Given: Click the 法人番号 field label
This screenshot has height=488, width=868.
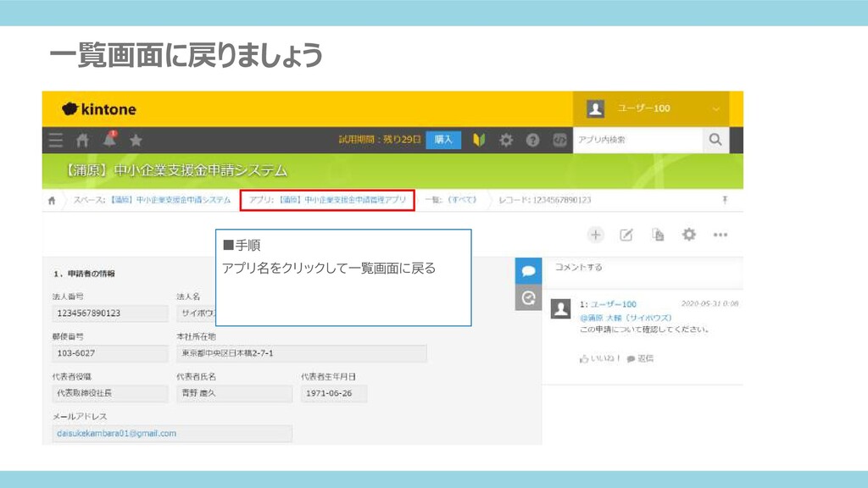Looking at the screenshot, I should click(x=68, y=297).
